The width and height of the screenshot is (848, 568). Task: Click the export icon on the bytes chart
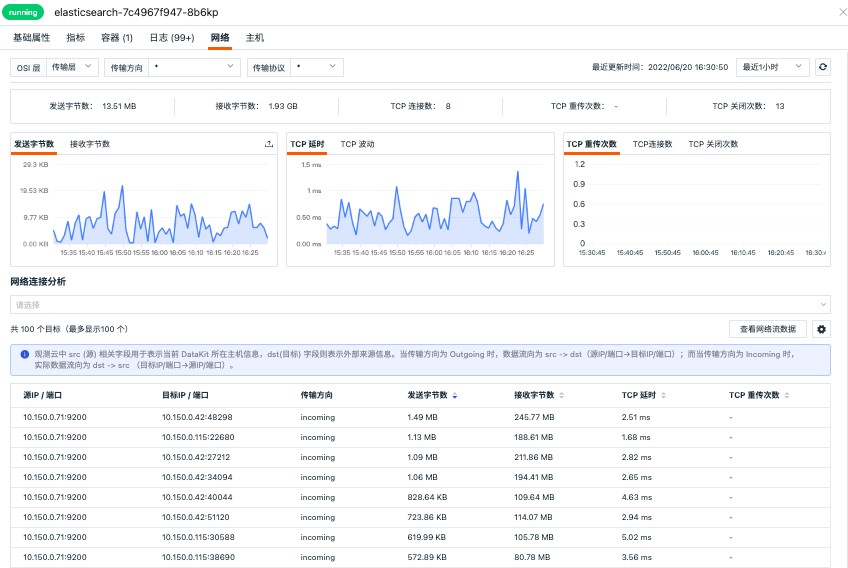(x=268, y=145)
